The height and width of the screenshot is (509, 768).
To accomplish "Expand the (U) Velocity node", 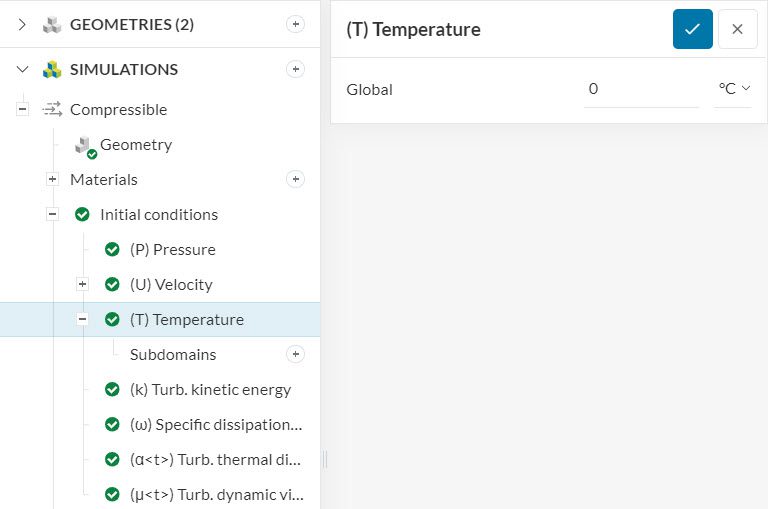I will coord(83,284).
